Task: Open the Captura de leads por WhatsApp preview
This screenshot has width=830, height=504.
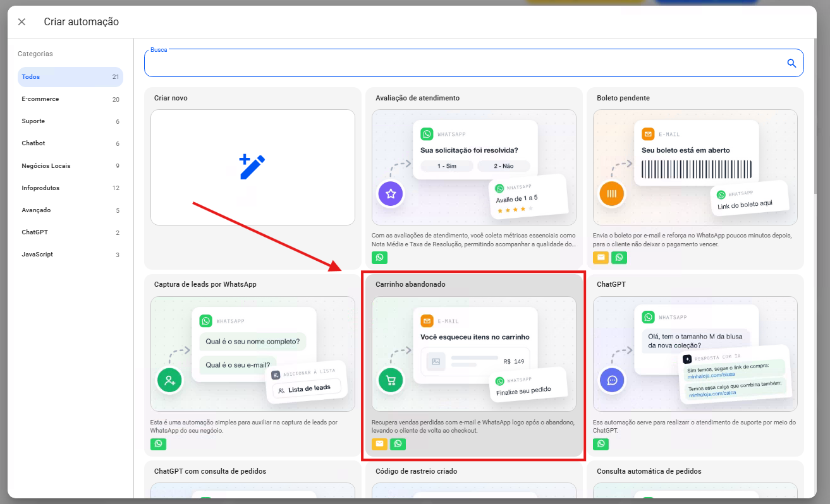Action: 253,354
